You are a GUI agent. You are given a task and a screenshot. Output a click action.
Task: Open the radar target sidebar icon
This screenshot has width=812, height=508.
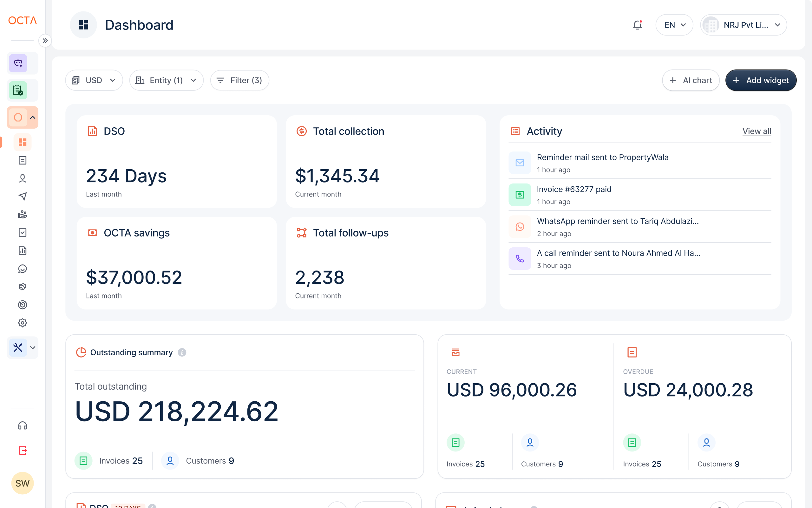click(x=23, y=305)
